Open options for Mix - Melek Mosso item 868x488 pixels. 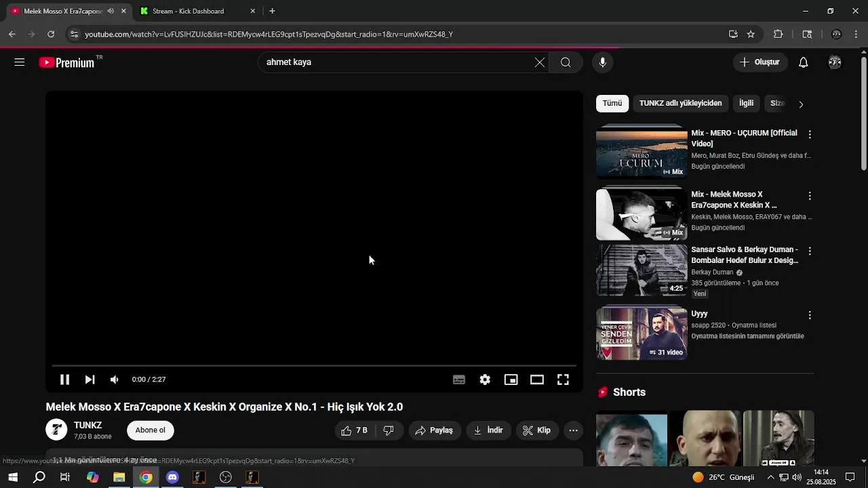pyautogui.click(x=809, y=196)
